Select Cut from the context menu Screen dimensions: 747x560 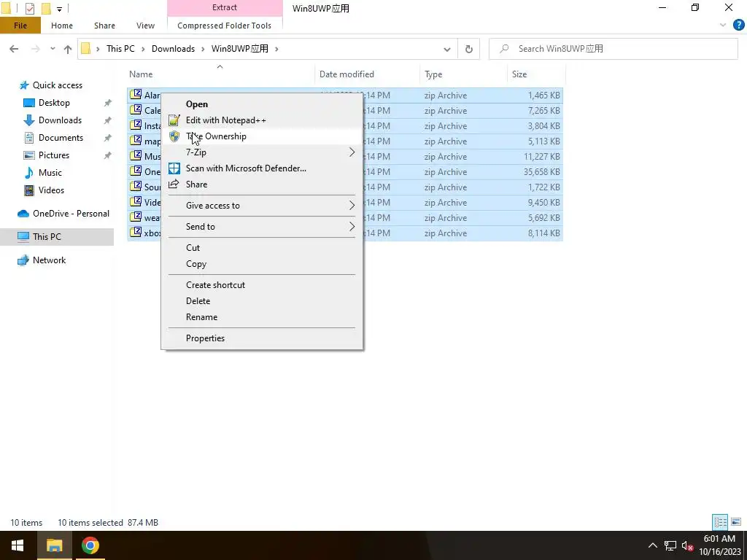(193, 248)
